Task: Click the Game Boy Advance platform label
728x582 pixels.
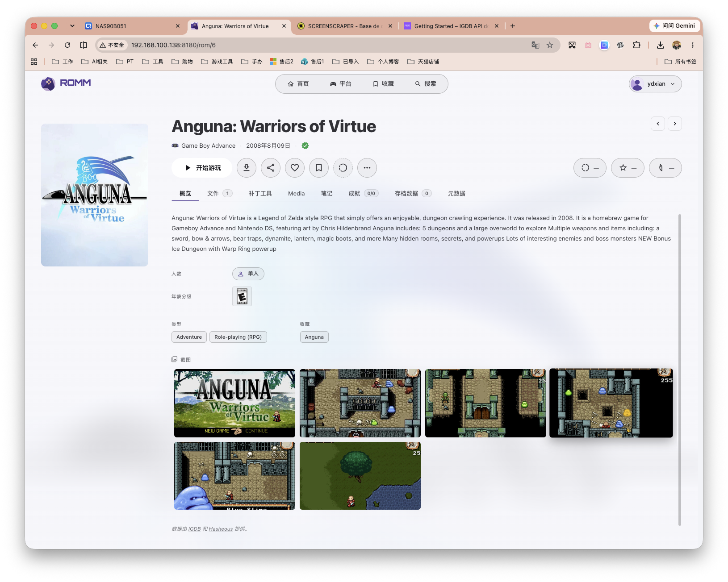Action: 208,145
